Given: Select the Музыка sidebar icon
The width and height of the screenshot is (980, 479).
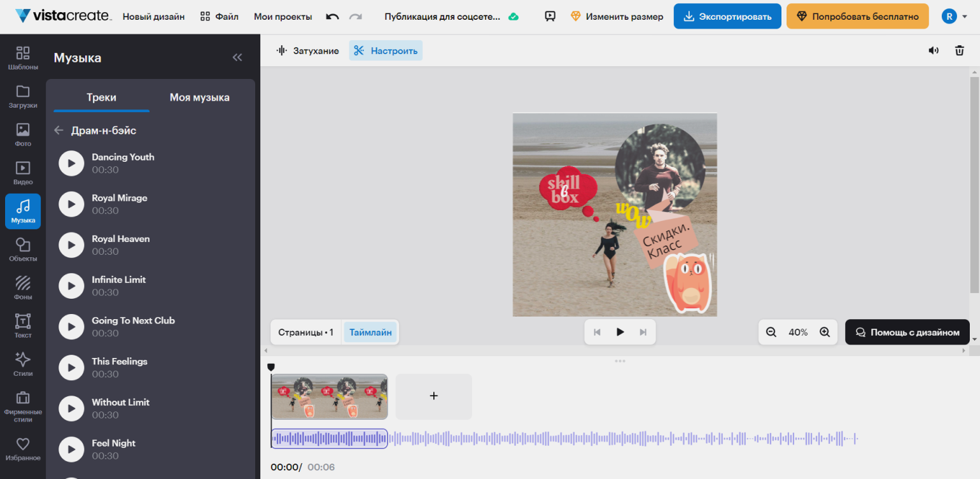Looking at the screenshot, I should coord(23,211).
